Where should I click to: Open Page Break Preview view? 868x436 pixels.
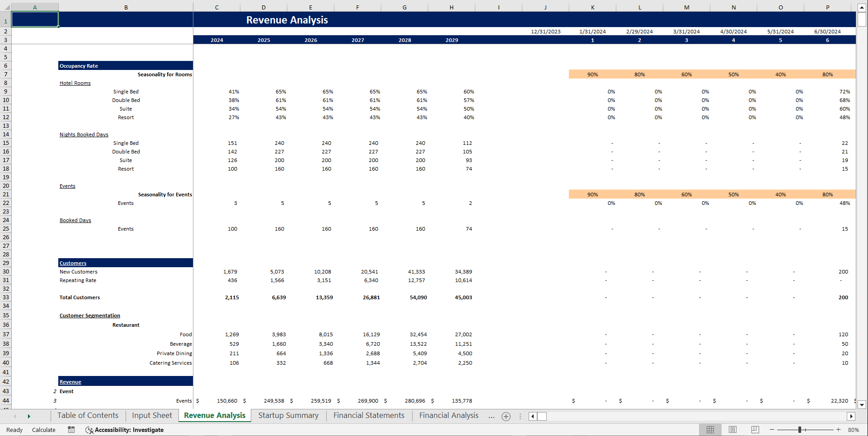coord(755,430)
